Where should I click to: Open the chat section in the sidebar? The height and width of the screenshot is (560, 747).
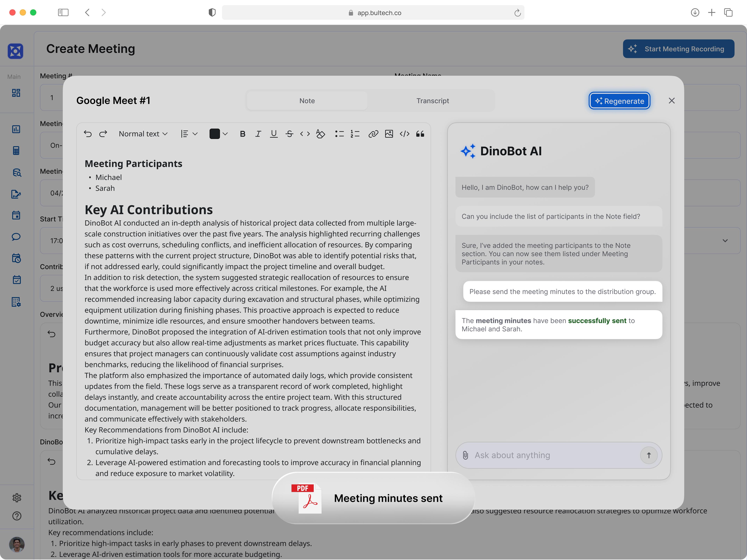point(16,237)
